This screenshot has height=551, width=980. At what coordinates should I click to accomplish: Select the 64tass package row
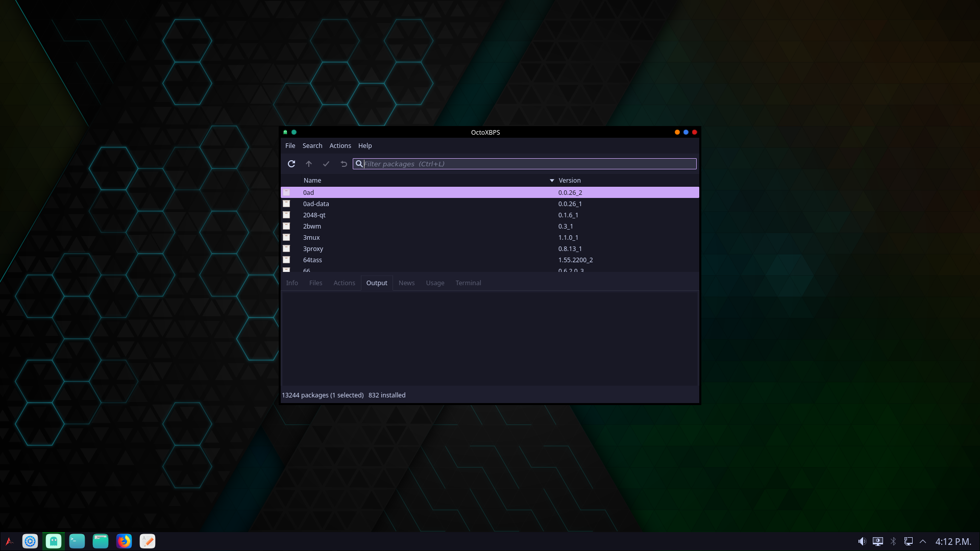489,260
